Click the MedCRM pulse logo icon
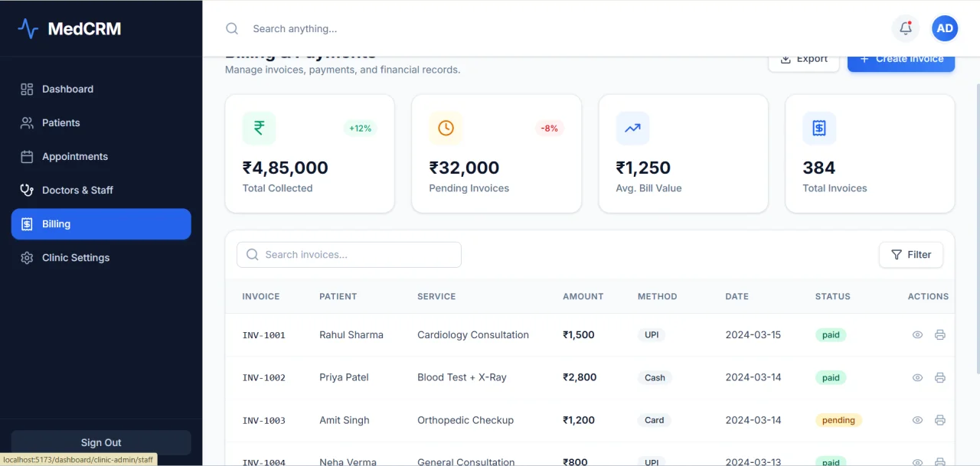Screen dimensions: 980x466 coord(28,28)
